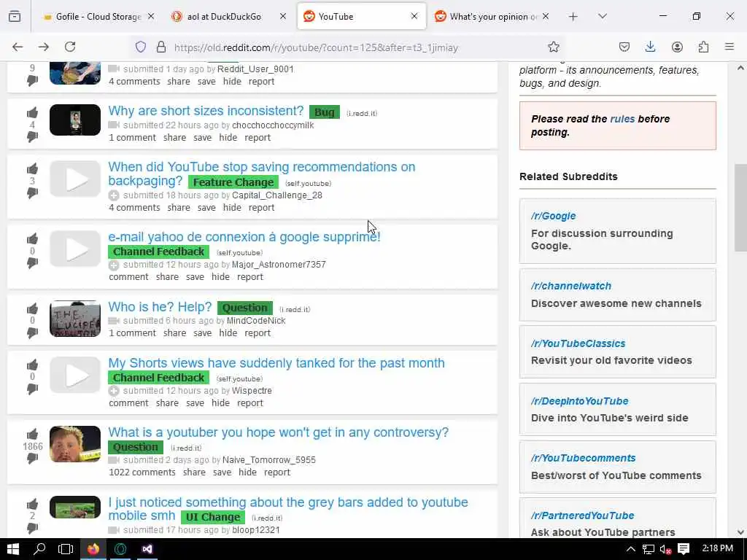Upvote the 'backpaging' recommendations post

click(x=32, y=169)
